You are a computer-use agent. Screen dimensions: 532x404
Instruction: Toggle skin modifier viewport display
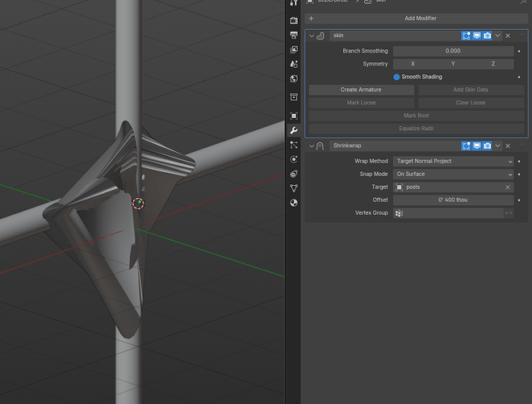pyautogui.click(x=476, y=36)
